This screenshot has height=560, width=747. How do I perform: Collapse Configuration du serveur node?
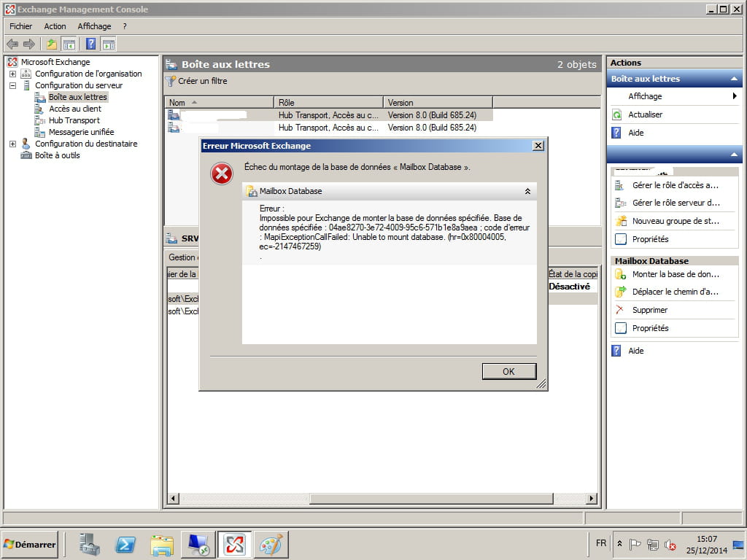pos(13,86)
